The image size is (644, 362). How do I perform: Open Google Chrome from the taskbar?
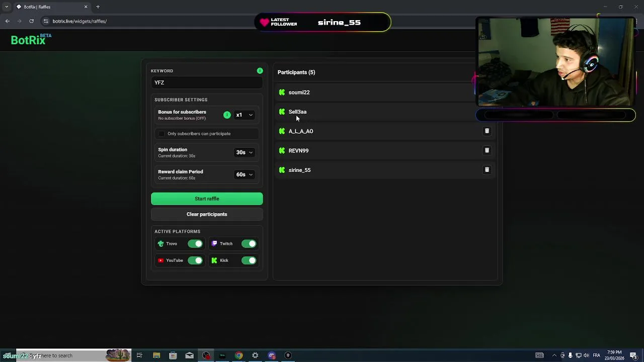click(x=238, y=355)
